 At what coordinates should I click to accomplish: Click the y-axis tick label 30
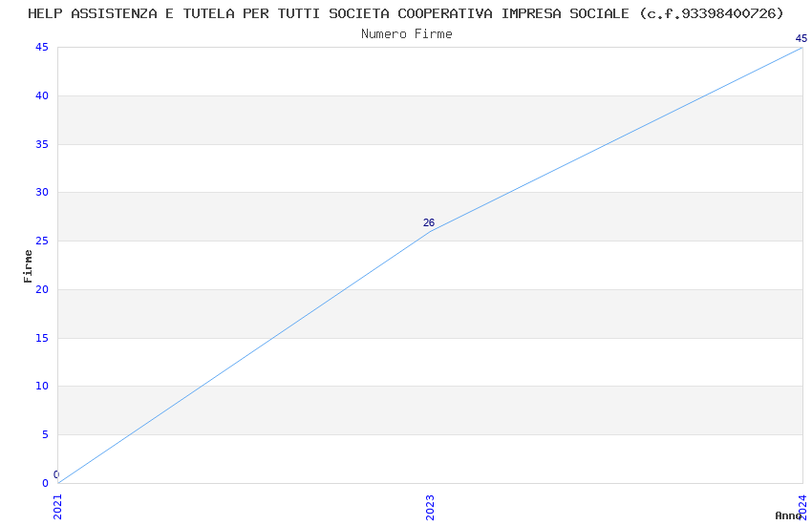coord(41,193)
